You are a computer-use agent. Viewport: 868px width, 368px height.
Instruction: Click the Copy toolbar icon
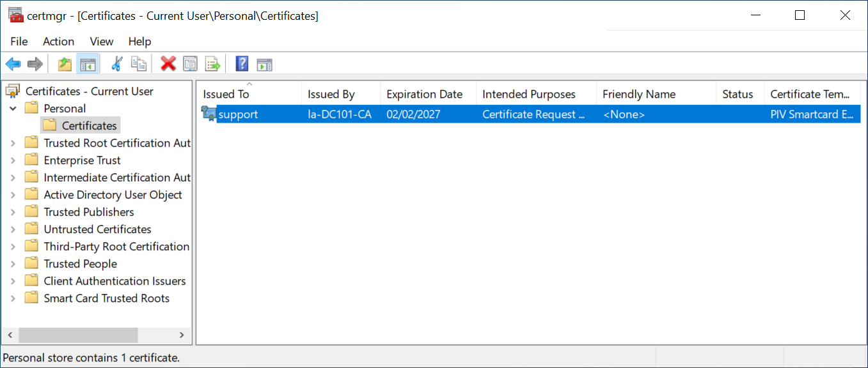(139, 64)
